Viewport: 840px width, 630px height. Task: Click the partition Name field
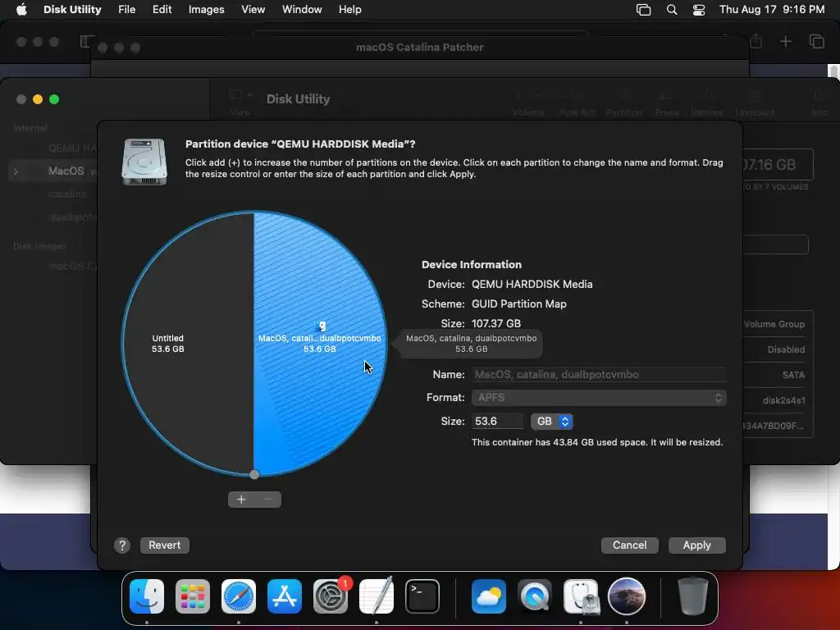point(599,374)
